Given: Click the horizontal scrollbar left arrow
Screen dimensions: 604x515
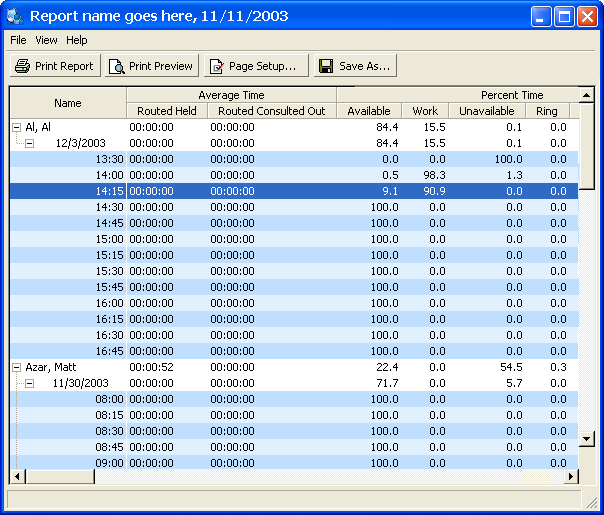Looking at the screenshot, I should tap(17, 477).
